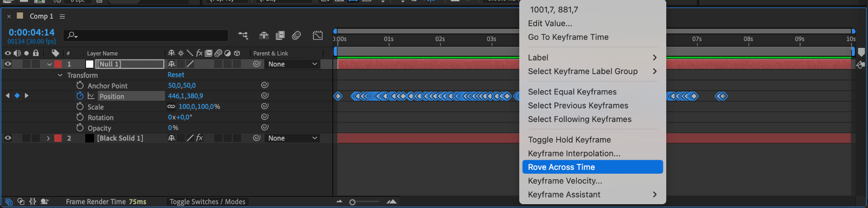Screen dimensions: 868x208
Task: Click the timeline zoom slider handle
Action: click(352, 202)
